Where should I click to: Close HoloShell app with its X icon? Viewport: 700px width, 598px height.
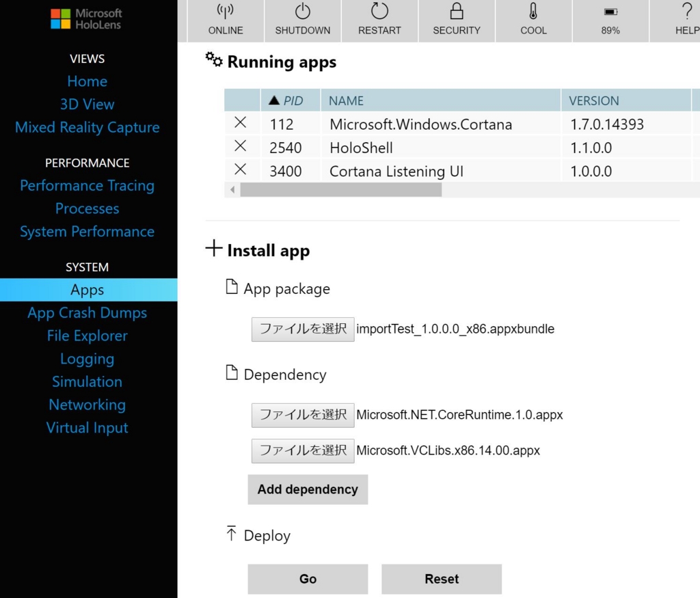click(240, 146)
